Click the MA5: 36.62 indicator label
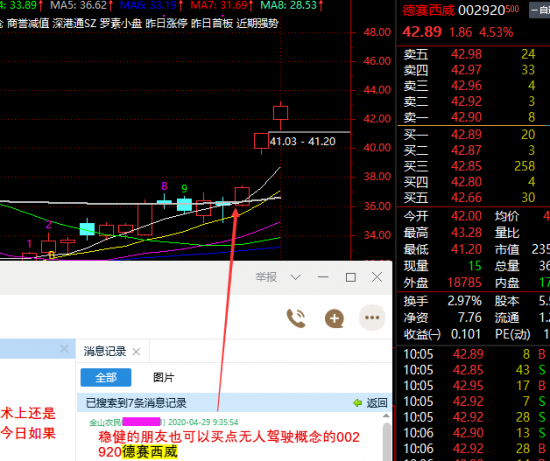This screenshot has width=550, height=461. (81, 5)
